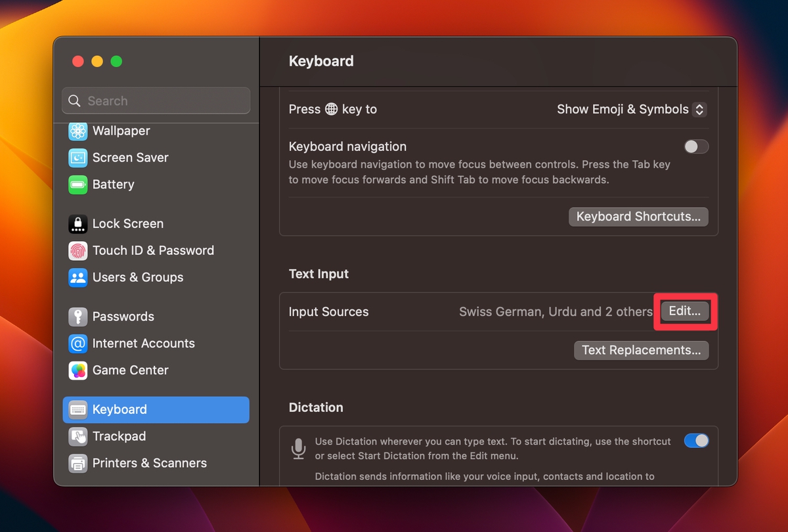The width and height of the screenshot is (788, 532).
Task: Select the Internet Accounts @ icon
Action: pyautogui.click(x=77, y=343)
